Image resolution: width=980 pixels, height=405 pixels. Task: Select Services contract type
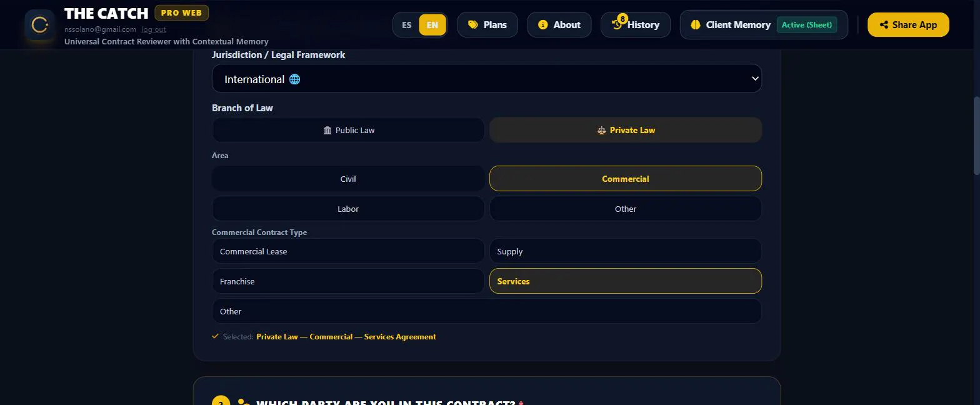click(x=626, y=281)
